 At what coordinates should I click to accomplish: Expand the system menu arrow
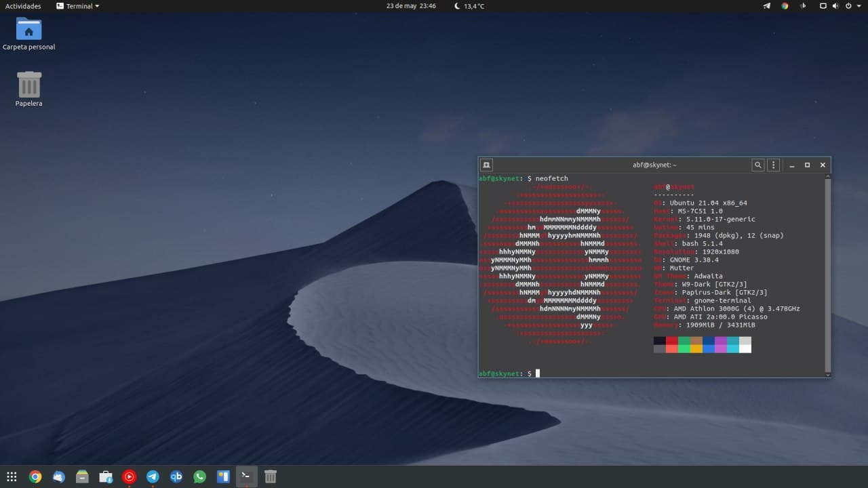pos(858,6)
